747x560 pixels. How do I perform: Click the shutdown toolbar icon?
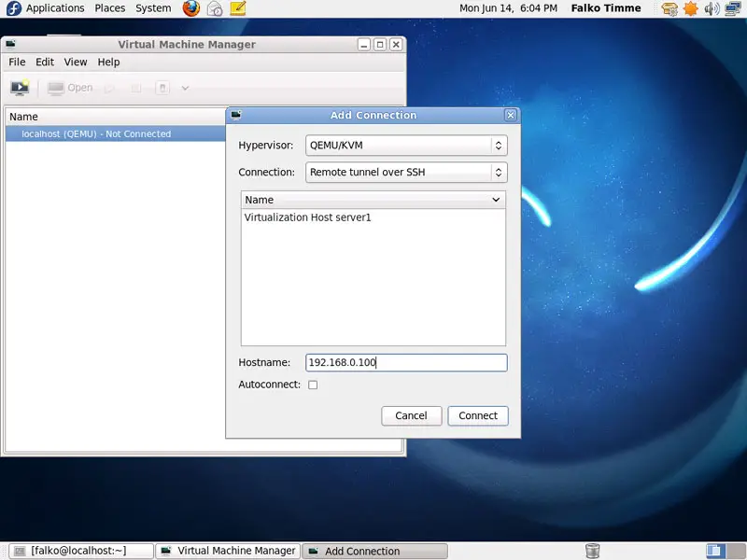pyautogui.click(x=162, y=88)
